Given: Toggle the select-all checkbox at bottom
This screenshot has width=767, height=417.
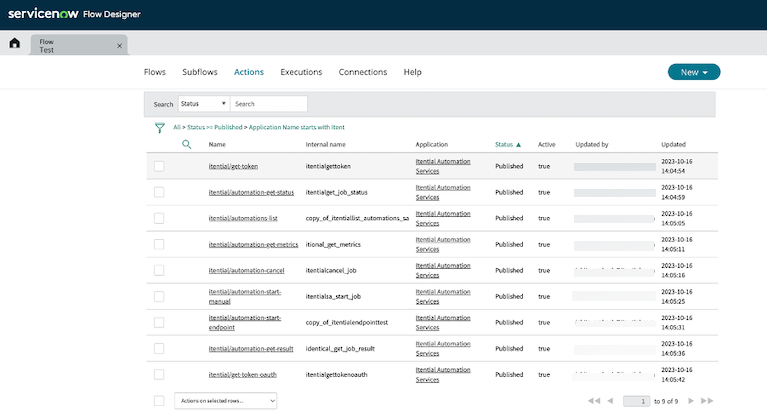Looking at the screenshot, I should [159, 401].
